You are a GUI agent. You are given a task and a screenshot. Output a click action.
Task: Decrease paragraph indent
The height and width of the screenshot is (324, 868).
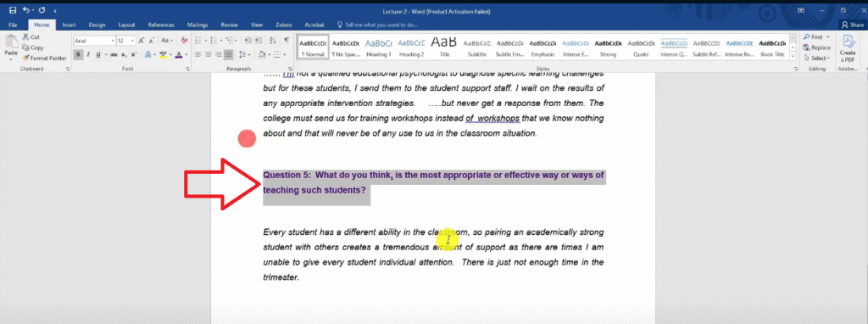[248, 41]
